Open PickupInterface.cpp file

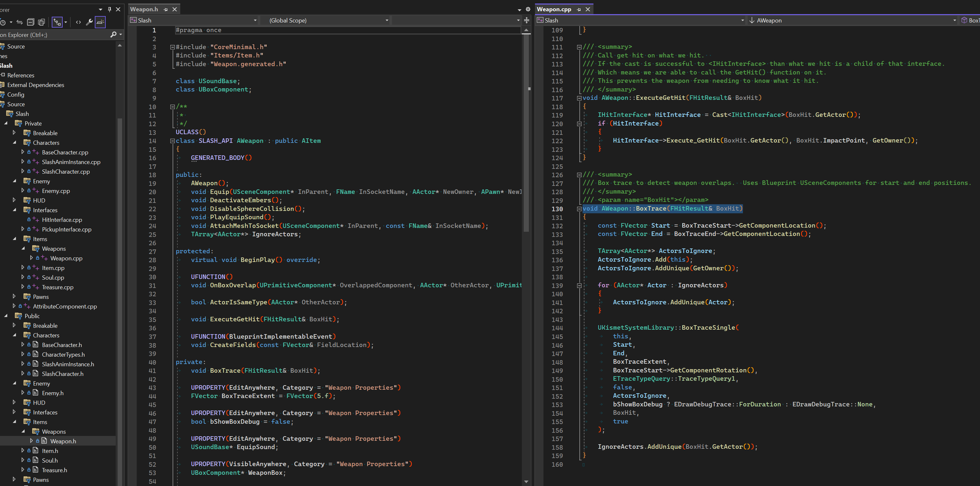pos(67,230)
